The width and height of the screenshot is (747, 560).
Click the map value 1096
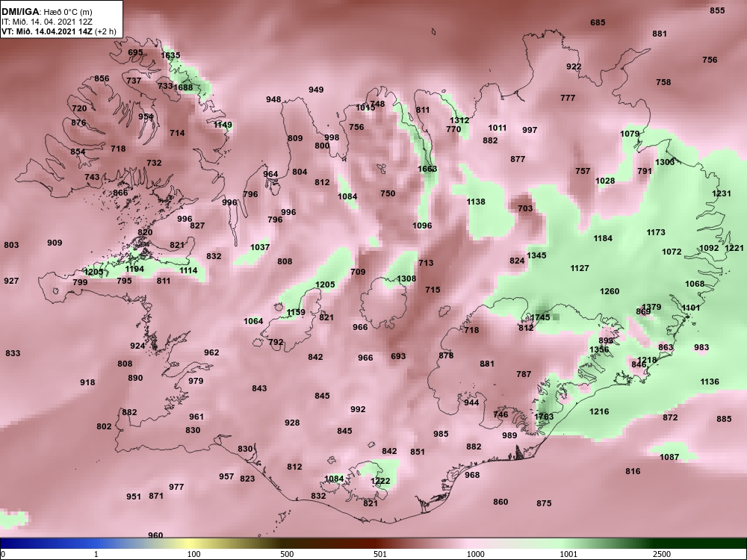click(x=422, y=225)
